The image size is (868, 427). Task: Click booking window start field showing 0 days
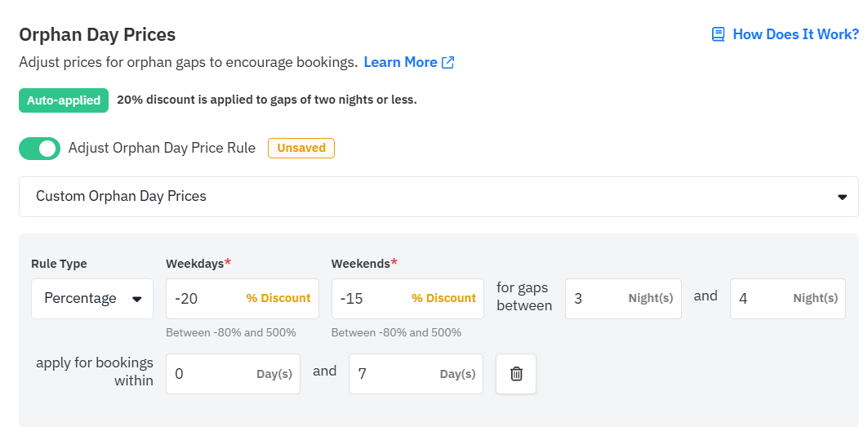233,374
